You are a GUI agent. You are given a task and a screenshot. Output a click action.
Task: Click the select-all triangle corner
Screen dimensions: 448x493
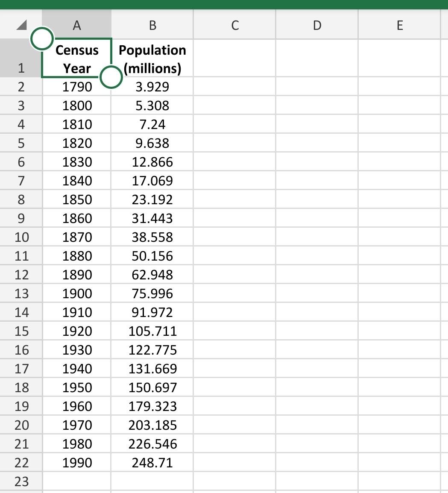click(21, 25)
